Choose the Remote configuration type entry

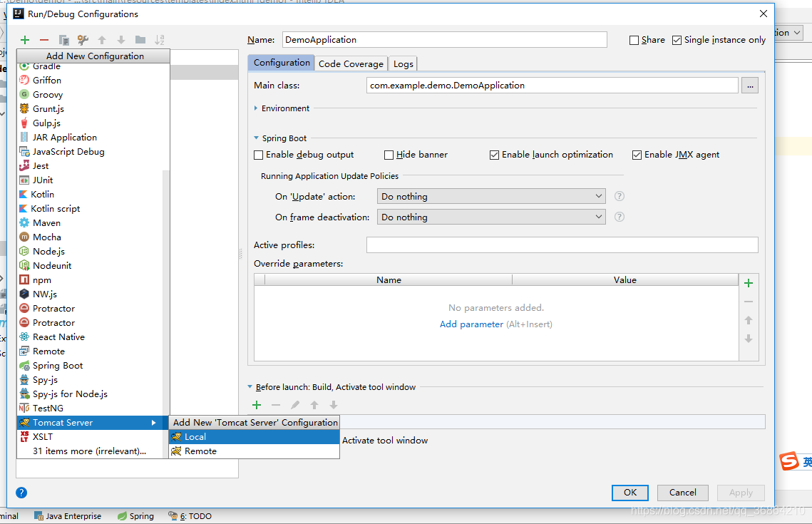pyautogui.click(x=91, y=351)
